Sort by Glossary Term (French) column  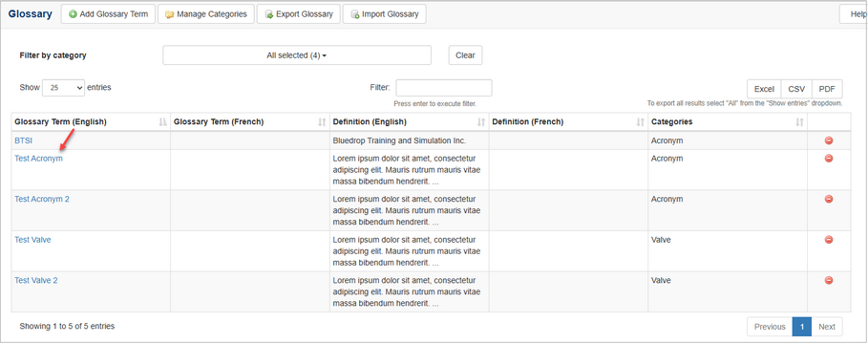(250, 122)
